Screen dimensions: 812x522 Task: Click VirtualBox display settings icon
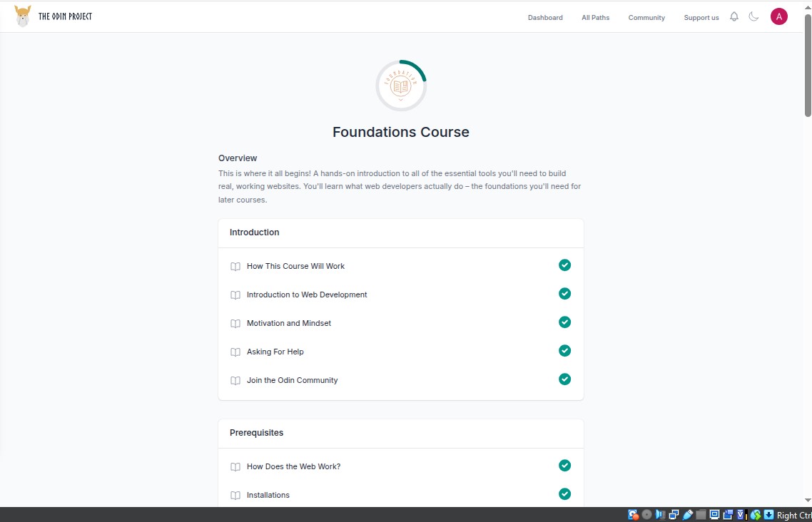tap(714, 515)
